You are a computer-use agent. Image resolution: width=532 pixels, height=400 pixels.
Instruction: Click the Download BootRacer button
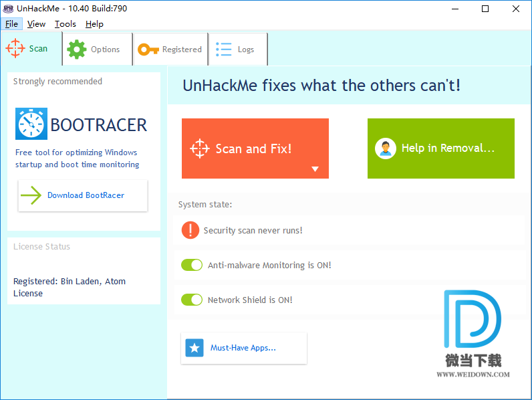(x=83, y=195)
